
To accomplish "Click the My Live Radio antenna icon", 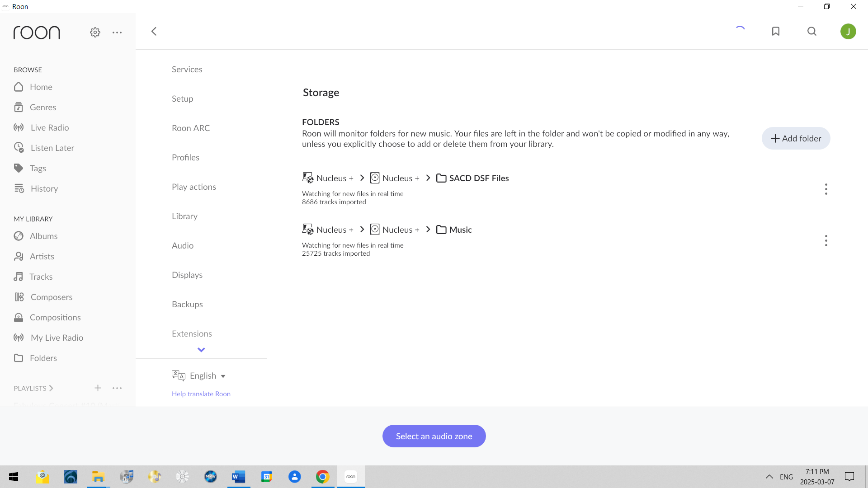I will tap(19, 338).
